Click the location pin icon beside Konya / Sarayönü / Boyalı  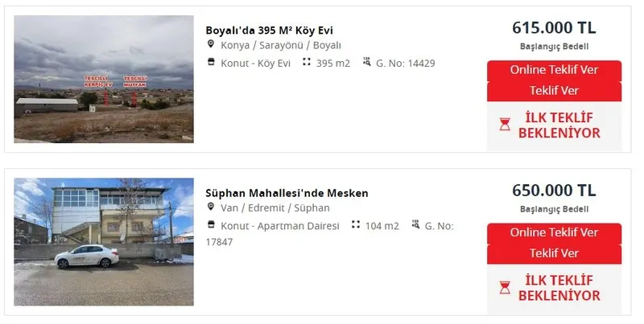click(x=211, y=45)
